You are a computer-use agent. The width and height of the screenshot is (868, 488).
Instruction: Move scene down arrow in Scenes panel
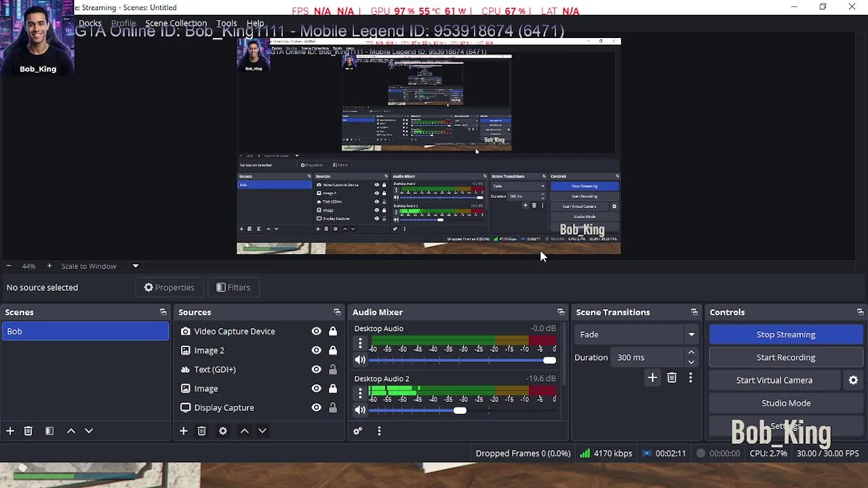pyautogui.click(x=89, y=431)
